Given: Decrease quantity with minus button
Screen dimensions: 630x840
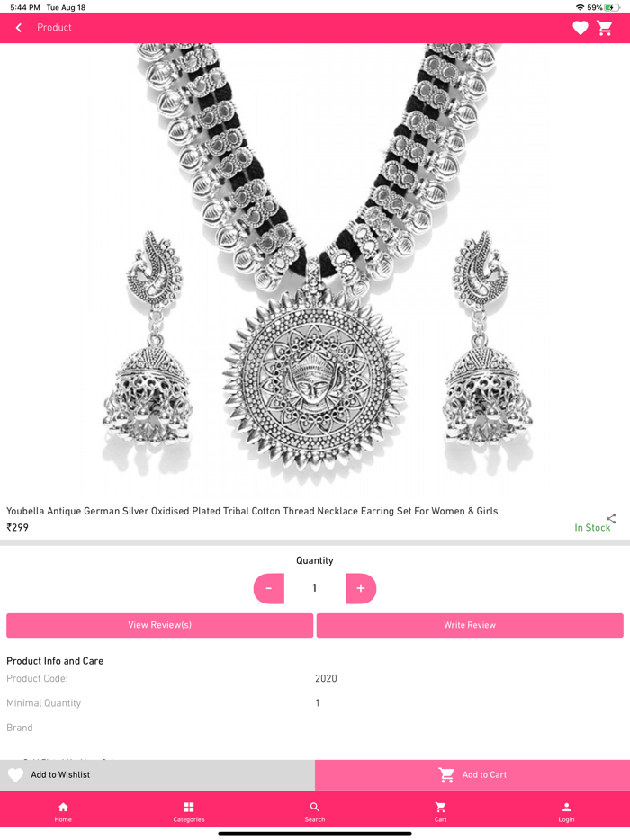Looking at the screenshot, I should pos(268,588).
